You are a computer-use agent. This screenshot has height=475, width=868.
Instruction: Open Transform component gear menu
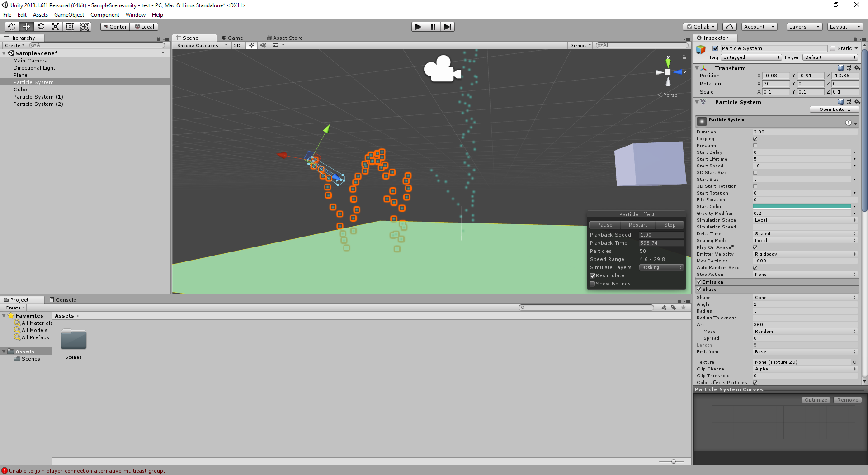click(857, 68)
